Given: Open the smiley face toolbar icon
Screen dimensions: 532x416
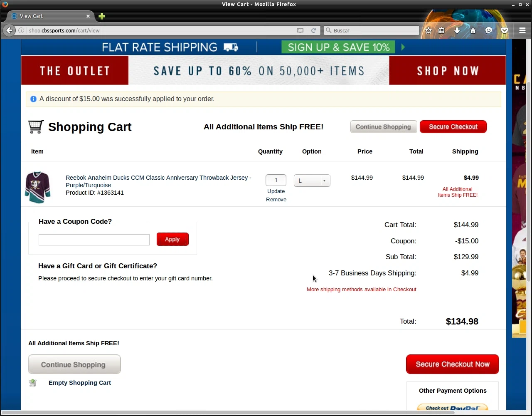Looking at the screenshot, I should [x=489, y=30].
